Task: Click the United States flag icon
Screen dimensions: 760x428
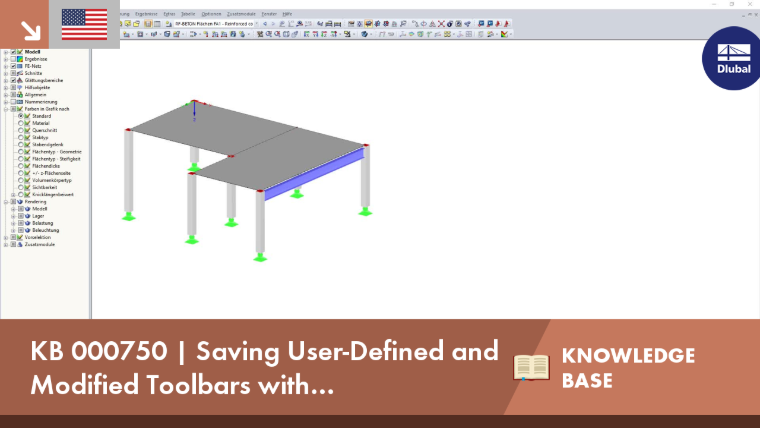Action: coord(84,24)
